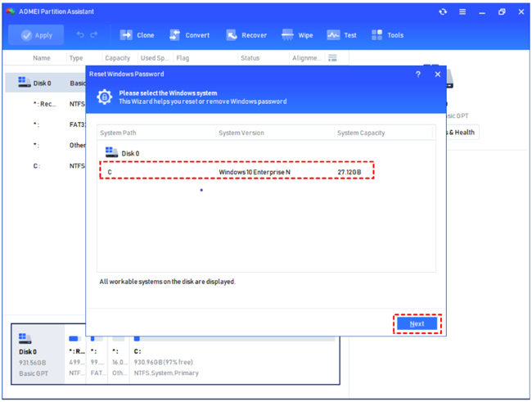Open the Recover tool
This screenshot has height=402, width=532.
tap(246, 35)
